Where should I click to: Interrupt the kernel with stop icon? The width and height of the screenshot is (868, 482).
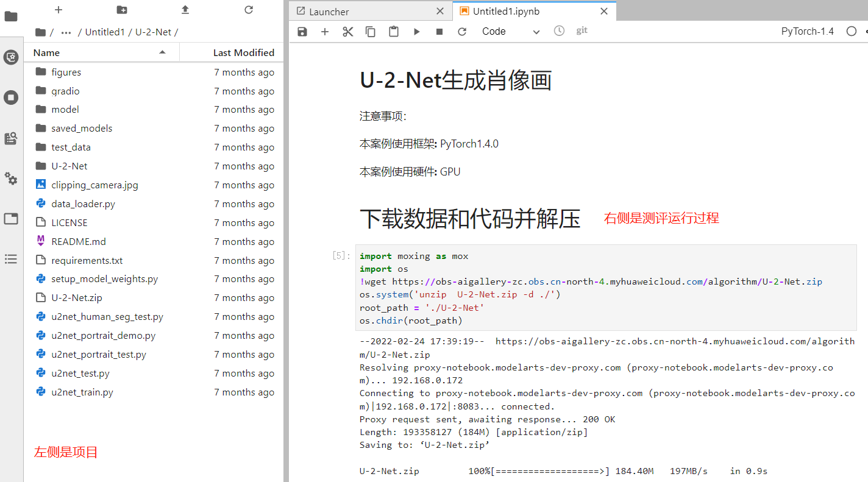(x=439, y=32)
